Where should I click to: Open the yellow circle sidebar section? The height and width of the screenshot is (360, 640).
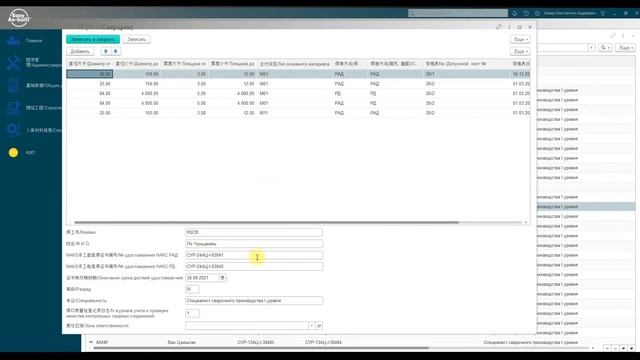[x=13, y=152]
